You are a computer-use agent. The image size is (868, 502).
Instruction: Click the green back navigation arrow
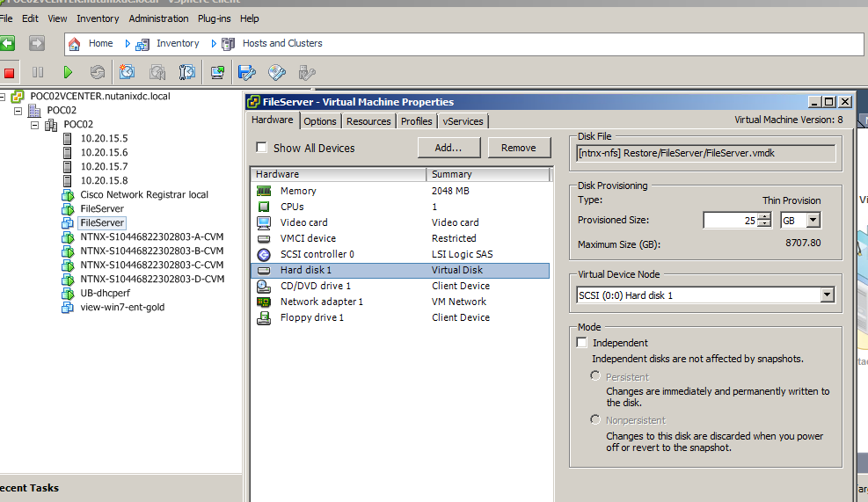pos(7,43)
